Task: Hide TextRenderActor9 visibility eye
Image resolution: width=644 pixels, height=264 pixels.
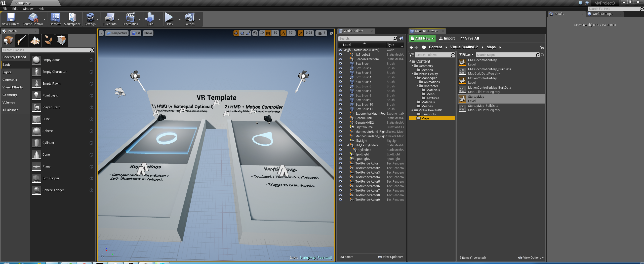Action: [x=340, y=200]
